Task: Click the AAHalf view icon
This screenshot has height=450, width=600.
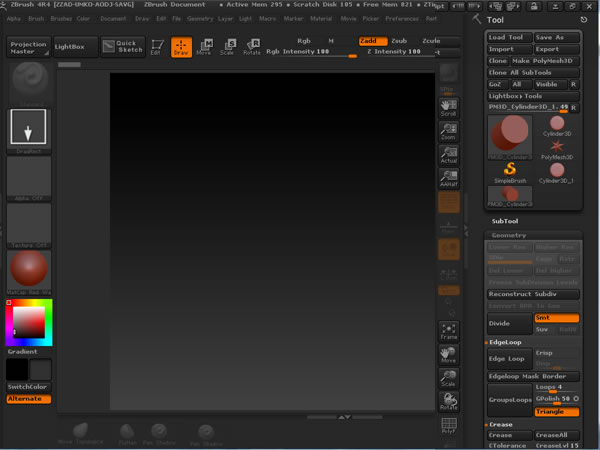Action: coord(448,179)
